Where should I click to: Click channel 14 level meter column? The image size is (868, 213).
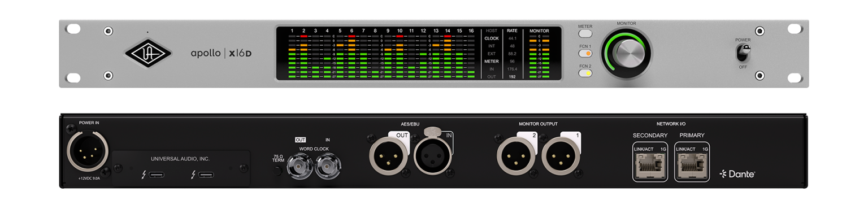(447, 56)
